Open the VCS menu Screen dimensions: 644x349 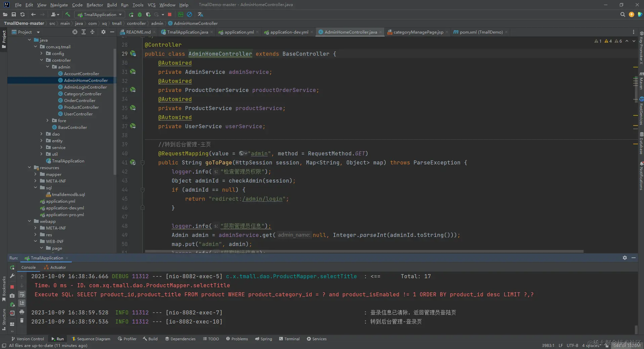point(152,5)
